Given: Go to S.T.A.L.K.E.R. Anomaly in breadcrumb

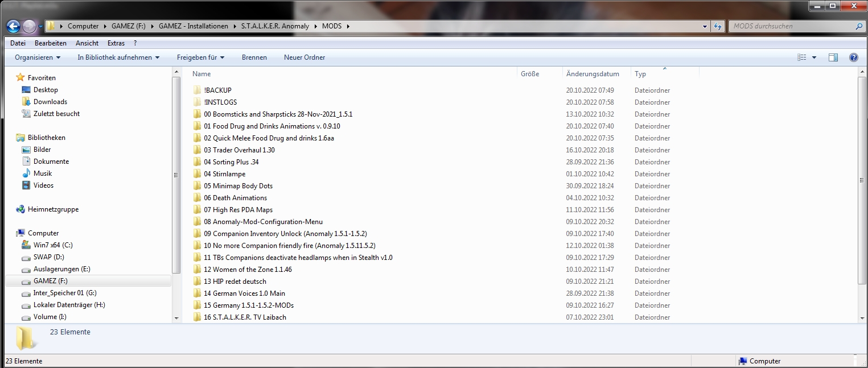Looking at the screenshot, I should pyautogui.click(x=275, y=26).
